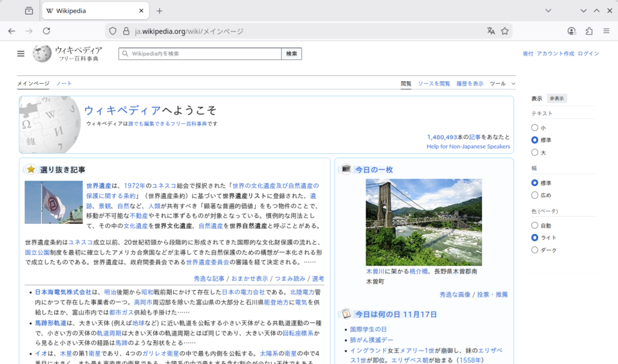Open Firefox account icon
Screen dimensions: 618x364
[572, 31]
